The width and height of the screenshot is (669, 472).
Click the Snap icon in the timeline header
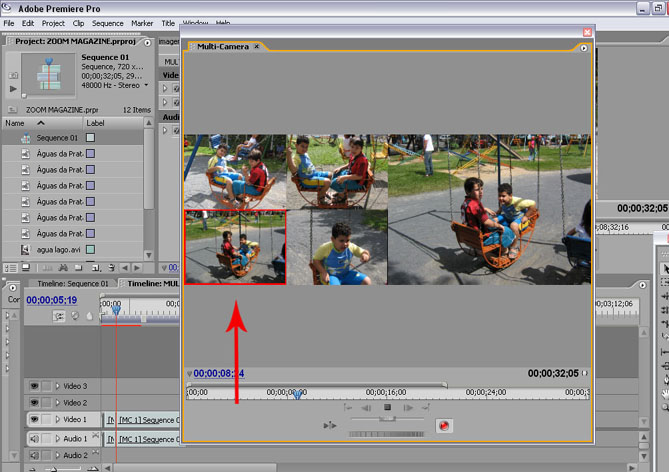click(x=60, y=315)
